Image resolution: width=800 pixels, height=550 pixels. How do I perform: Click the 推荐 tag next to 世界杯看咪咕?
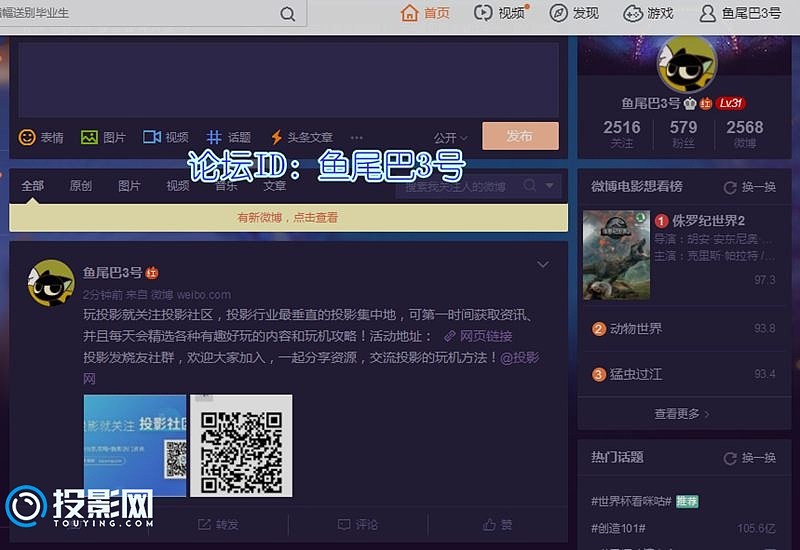point(687,502)
